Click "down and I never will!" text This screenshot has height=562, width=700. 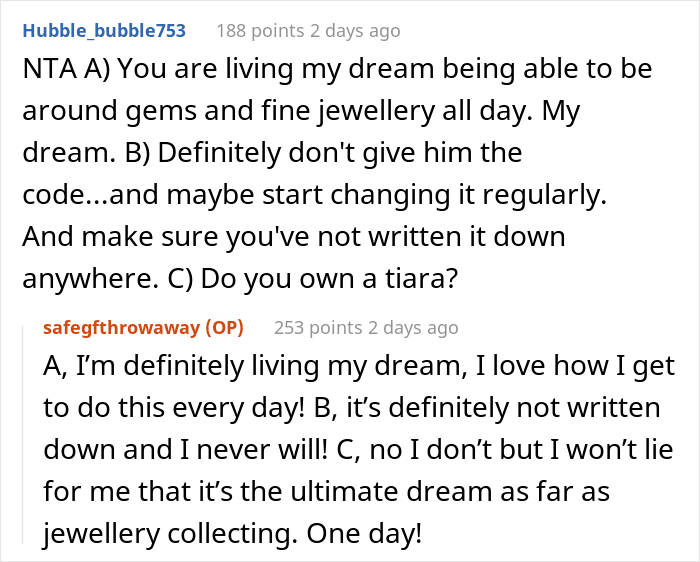coord(185,450)
